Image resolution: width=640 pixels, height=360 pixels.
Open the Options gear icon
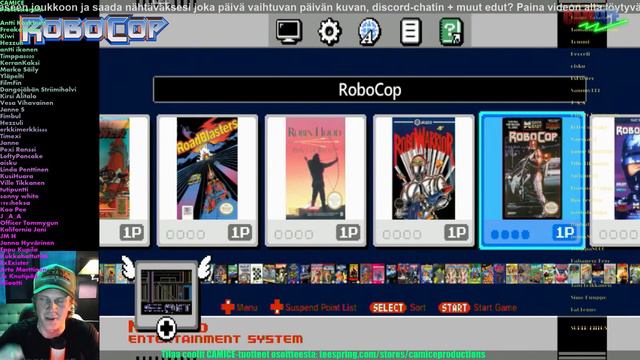coord(329,31)
